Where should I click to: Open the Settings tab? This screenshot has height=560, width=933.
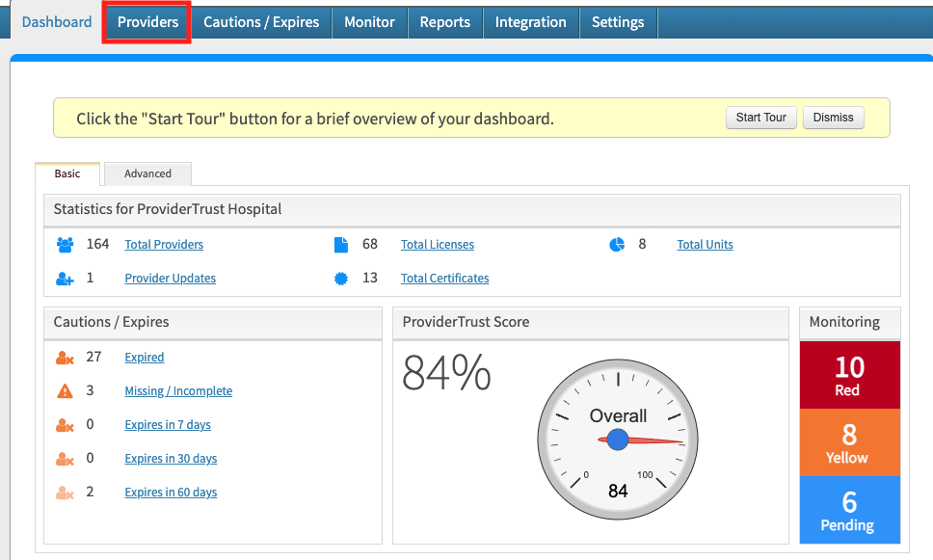(x=618, y=22)
